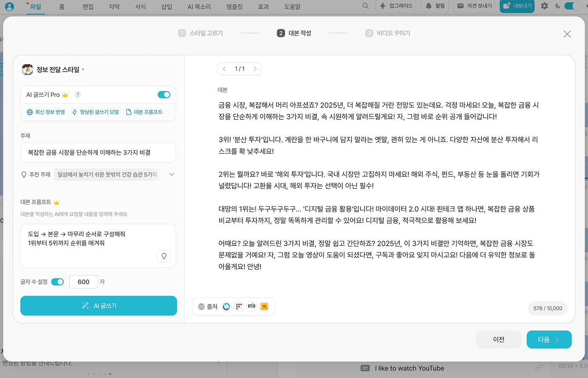Go to next script page arrow

pyautogui.click(x=255, y=69)
